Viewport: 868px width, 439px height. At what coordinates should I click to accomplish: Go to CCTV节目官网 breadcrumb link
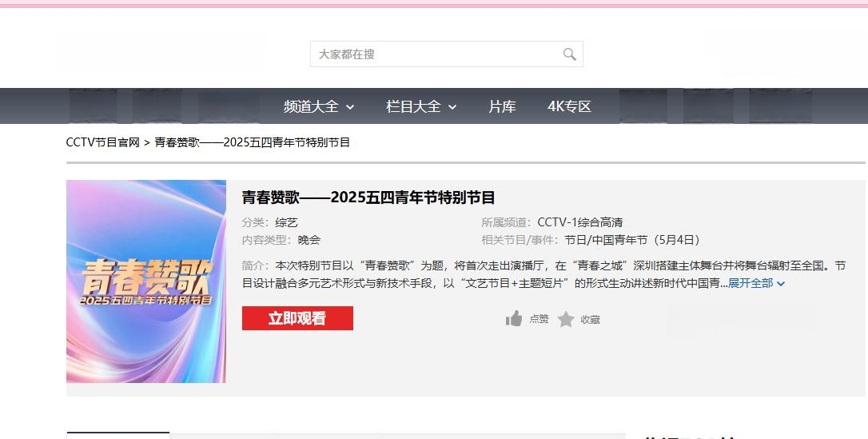[x=103, y=142]
